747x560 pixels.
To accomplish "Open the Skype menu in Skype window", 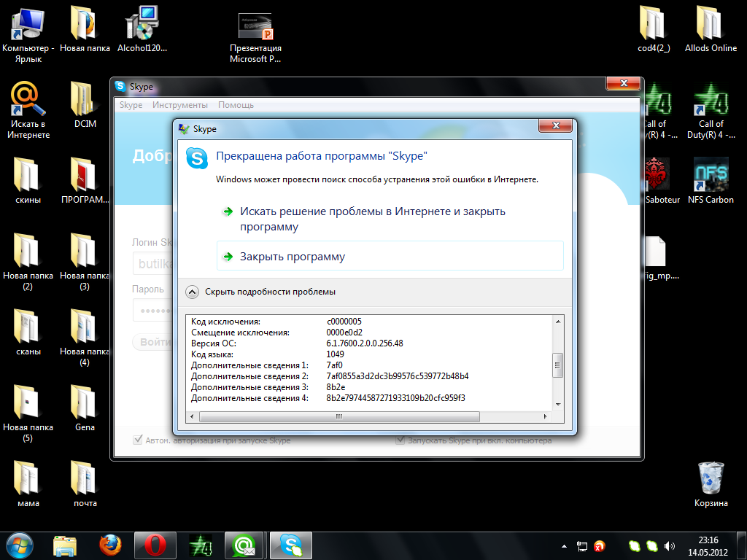I will tap(131, 105).
